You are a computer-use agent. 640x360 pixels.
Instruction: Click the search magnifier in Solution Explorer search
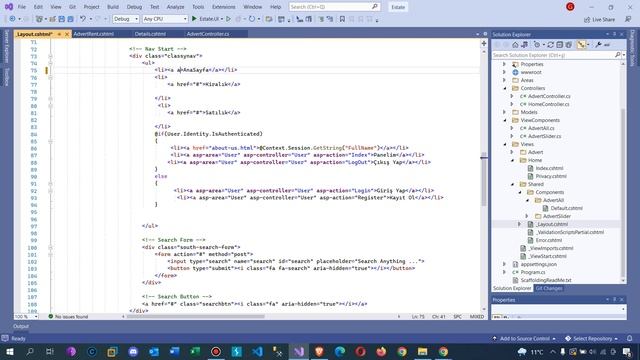tap(618, 55)
